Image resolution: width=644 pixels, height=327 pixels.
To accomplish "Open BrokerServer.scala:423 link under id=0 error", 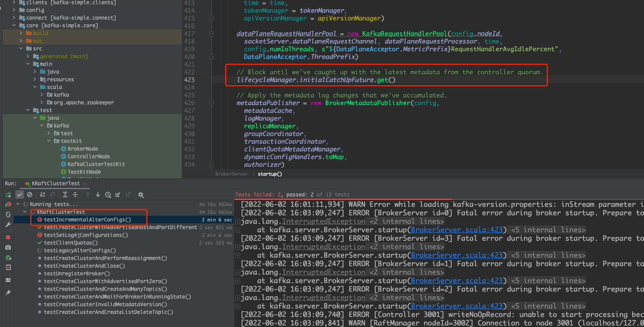I will [457, 230].
